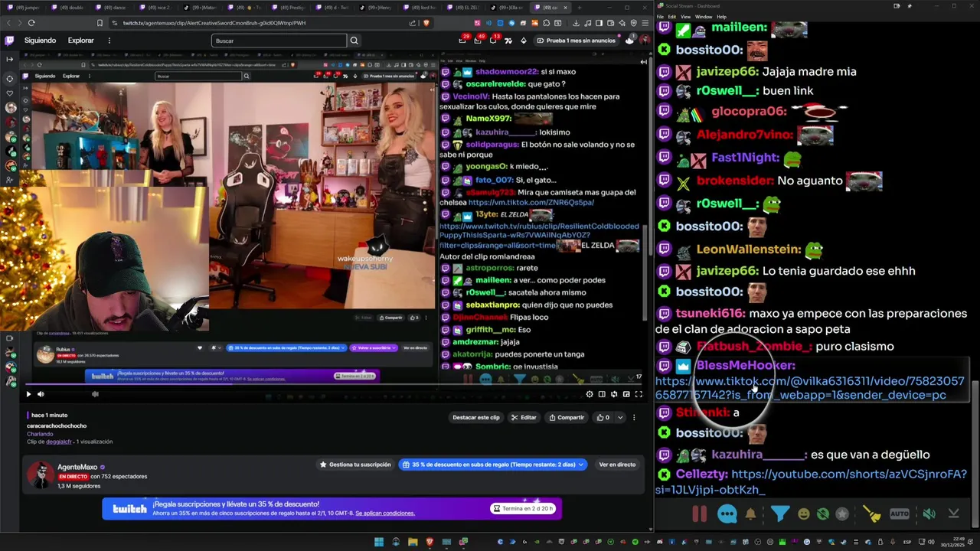Viewport: 980px width, 551px height.
Task: Click the search magnifier button
Action: click(x=354, y=41)
